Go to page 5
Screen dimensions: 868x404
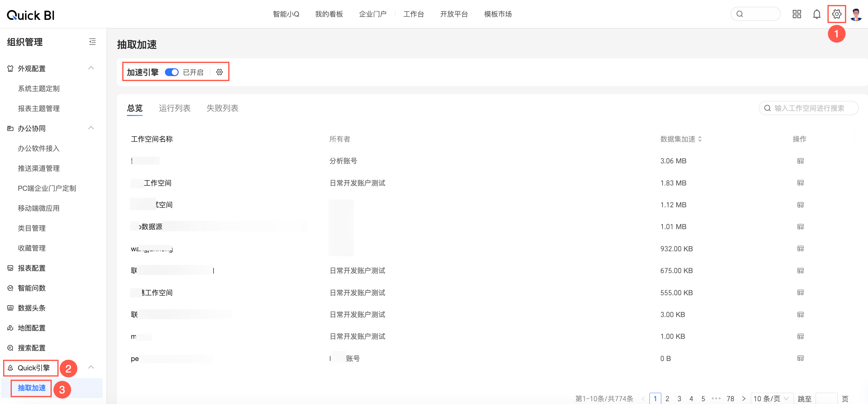(x=703, y=399)
